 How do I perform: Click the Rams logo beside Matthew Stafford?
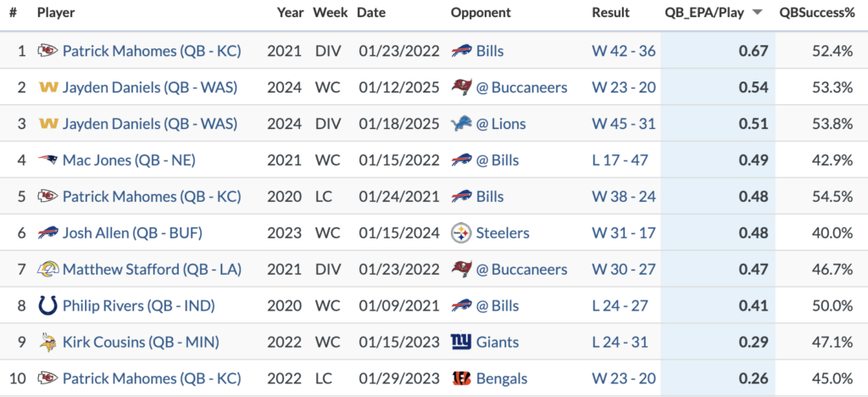[x=47, y=270]
